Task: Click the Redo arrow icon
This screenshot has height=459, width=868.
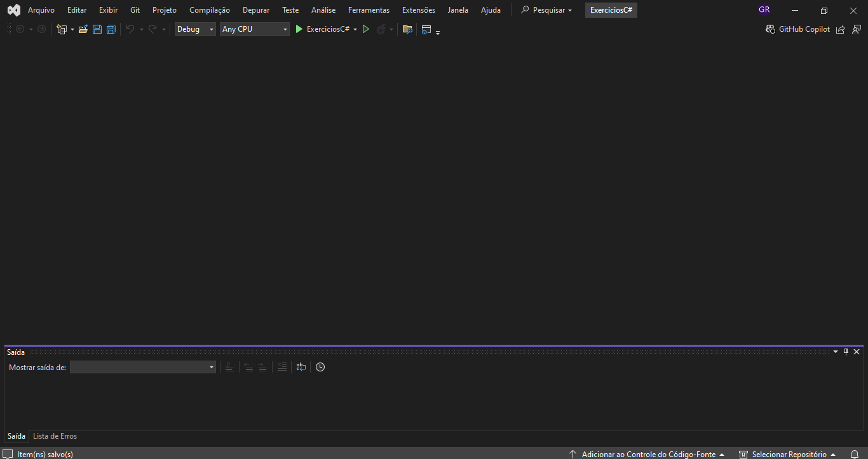Action: pyautogui.click(x=153, y=29)
